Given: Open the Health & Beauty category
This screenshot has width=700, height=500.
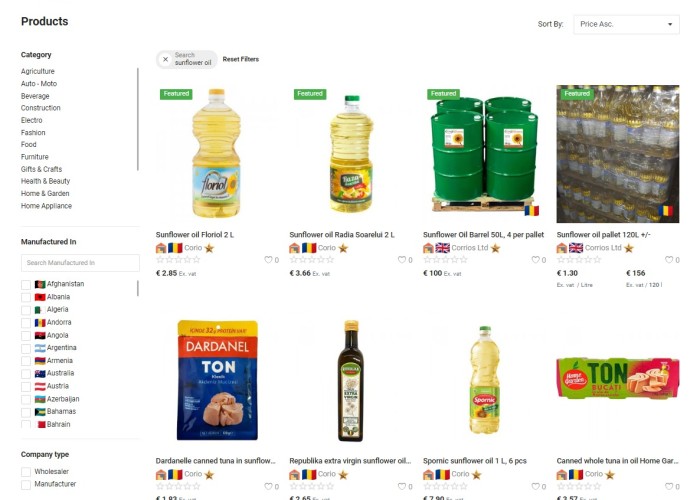Looking at the screenshot, I should click(x=45, y=181).
